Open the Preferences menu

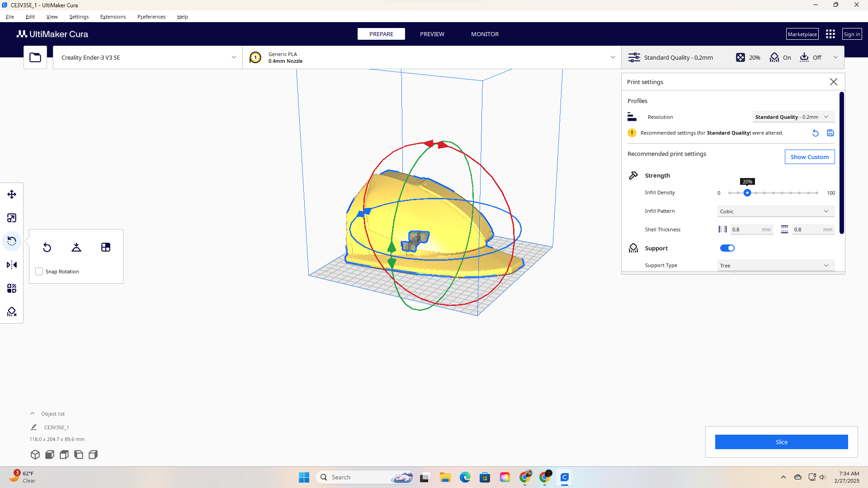[151, 17]
